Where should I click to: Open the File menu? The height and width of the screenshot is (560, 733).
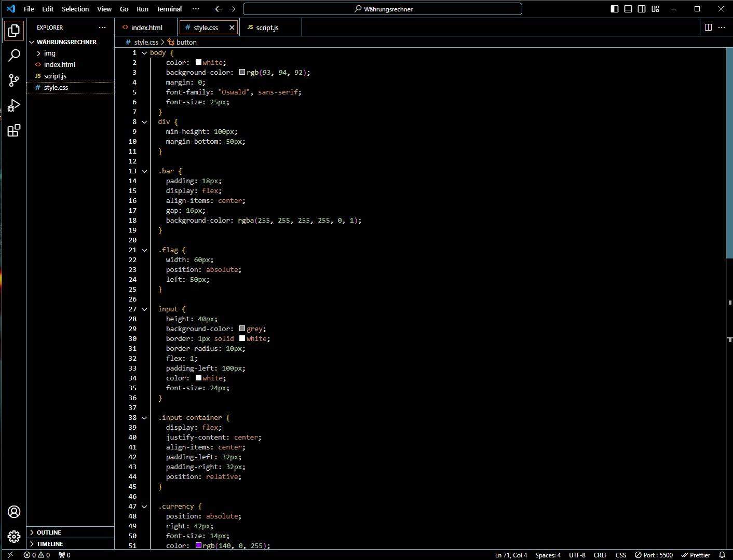pyautogui.click(x=29, y=9)
